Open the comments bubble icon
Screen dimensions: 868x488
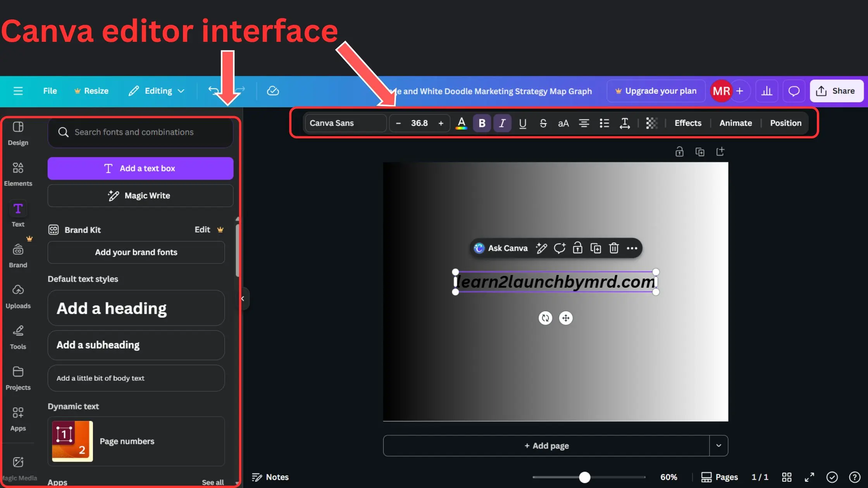pyautogui.click(x=794, y=91)
